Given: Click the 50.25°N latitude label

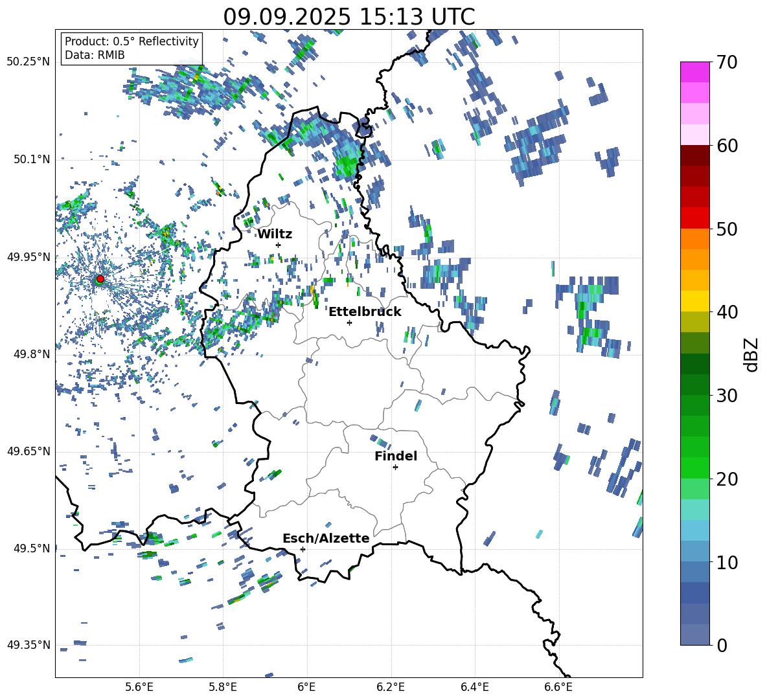Looking at the screenshot, I should pos(29,62).
